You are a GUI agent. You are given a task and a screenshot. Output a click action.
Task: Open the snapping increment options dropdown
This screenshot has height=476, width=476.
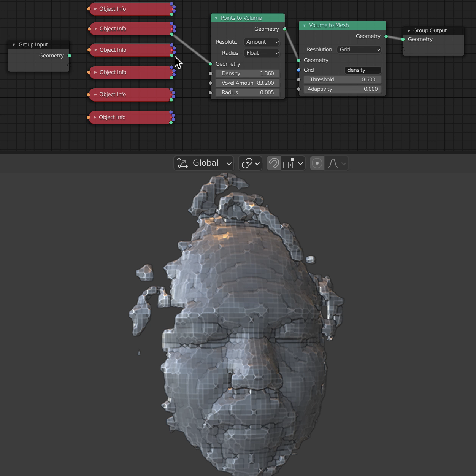[294, 163]
